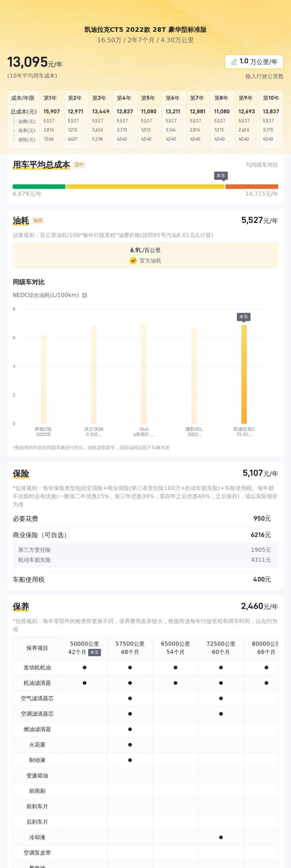Choose the 57500公里 48个月 maintenance column
This screenshot has height=868, width=291.
click(130, 647)
